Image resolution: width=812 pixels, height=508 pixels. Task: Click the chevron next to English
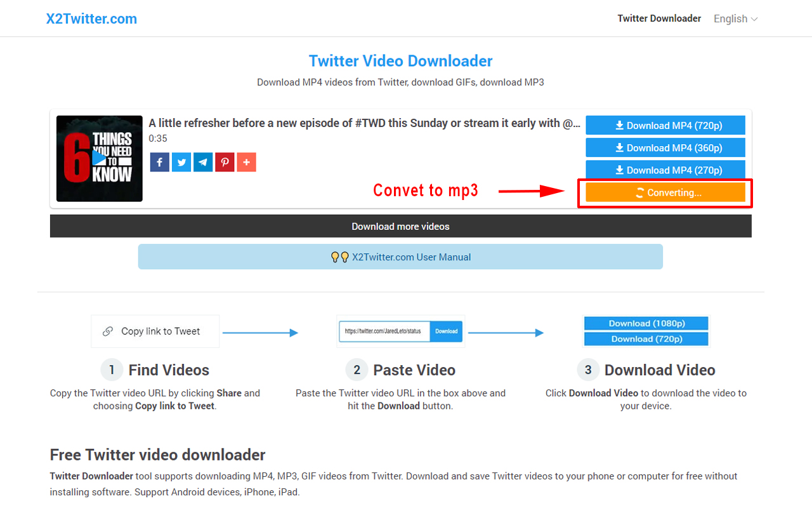point(754,18)
